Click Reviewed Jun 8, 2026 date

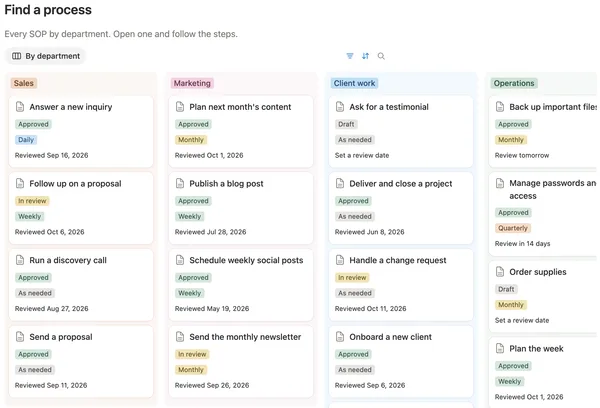click(370, 232)
